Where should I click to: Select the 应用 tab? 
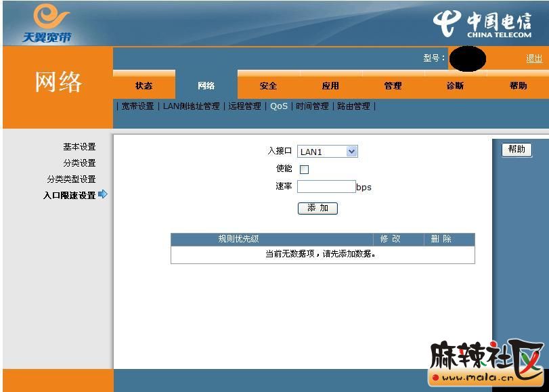330,86
